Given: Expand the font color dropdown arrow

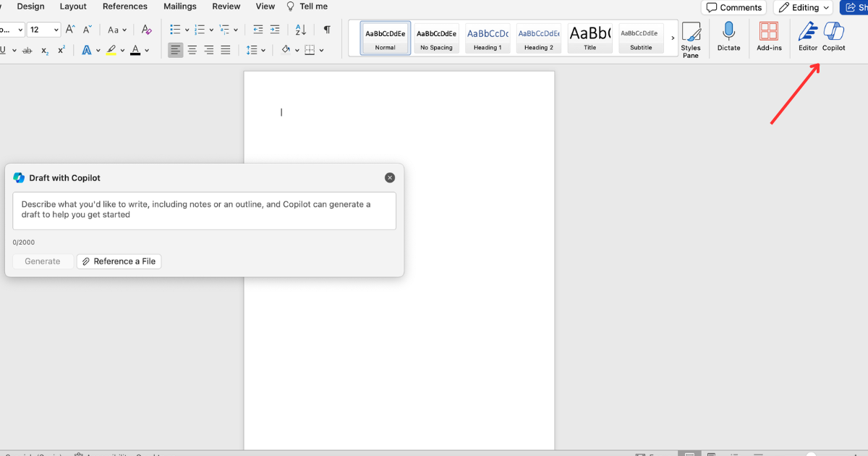Looking at the screenshot, I should [147, 51].
